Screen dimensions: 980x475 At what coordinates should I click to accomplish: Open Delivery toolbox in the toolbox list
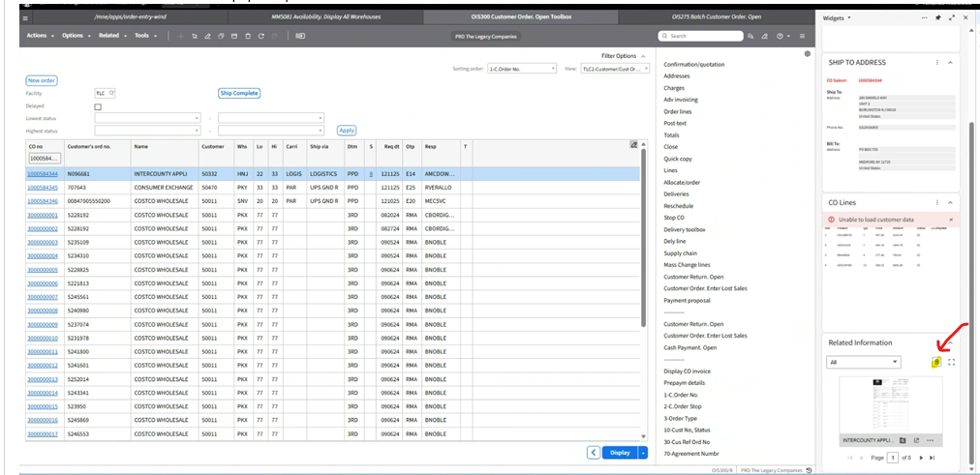685,229
